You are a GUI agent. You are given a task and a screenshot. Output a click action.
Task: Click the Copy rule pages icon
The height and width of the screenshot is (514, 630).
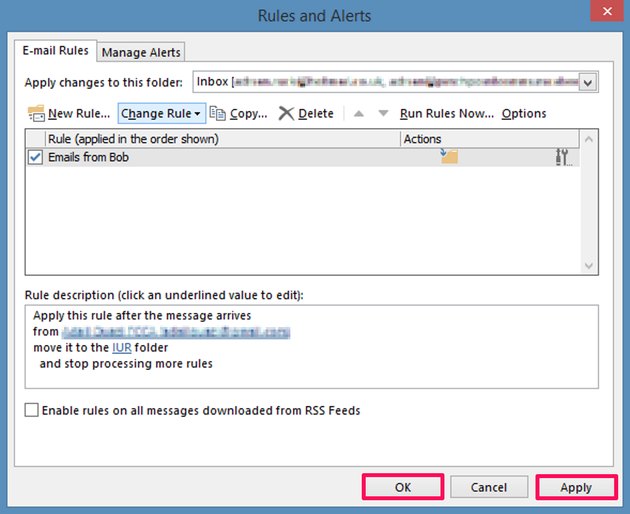point(217,113)
